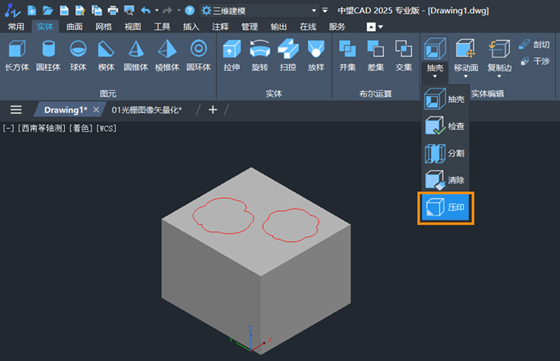Open the 三维建模 workspace combo box
This screenshot has height=361, width=560.
[x=259, y=11]
